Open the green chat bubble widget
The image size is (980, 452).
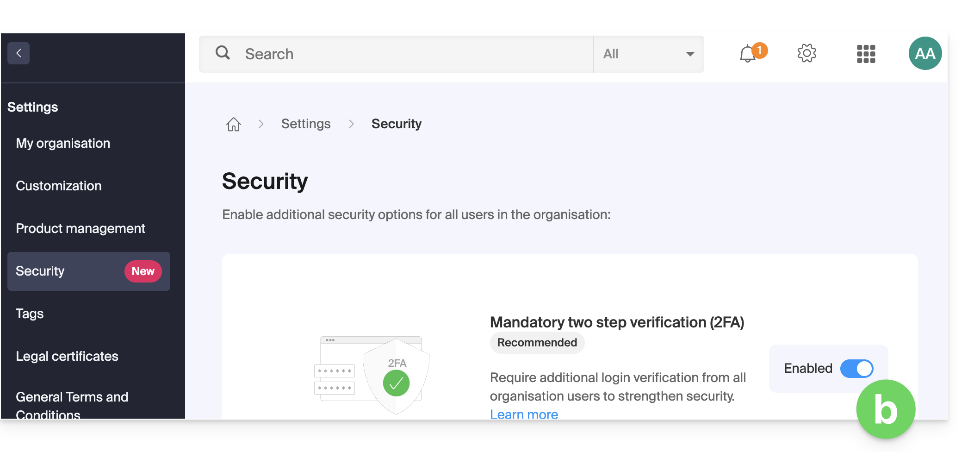tap(886, 409)
